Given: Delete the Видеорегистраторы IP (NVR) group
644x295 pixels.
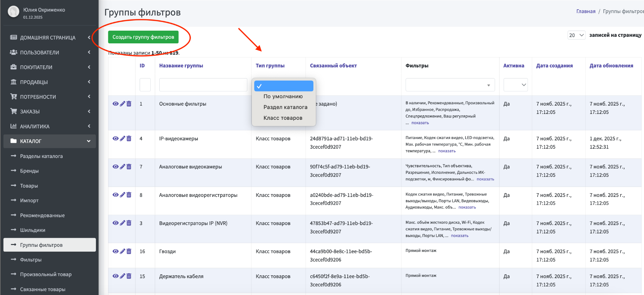Looking at the screenshot, I should [x=129, y=223].
